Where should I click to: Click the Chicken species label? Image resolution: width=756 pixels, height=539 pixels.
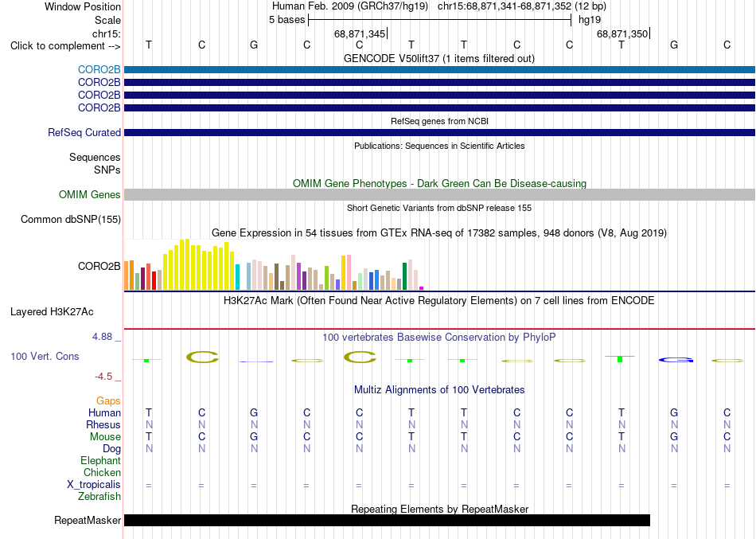click(x=102, y=472)
